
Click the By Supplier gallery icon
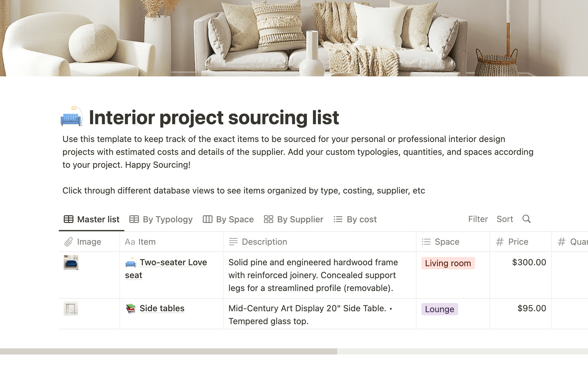(268, 219)
